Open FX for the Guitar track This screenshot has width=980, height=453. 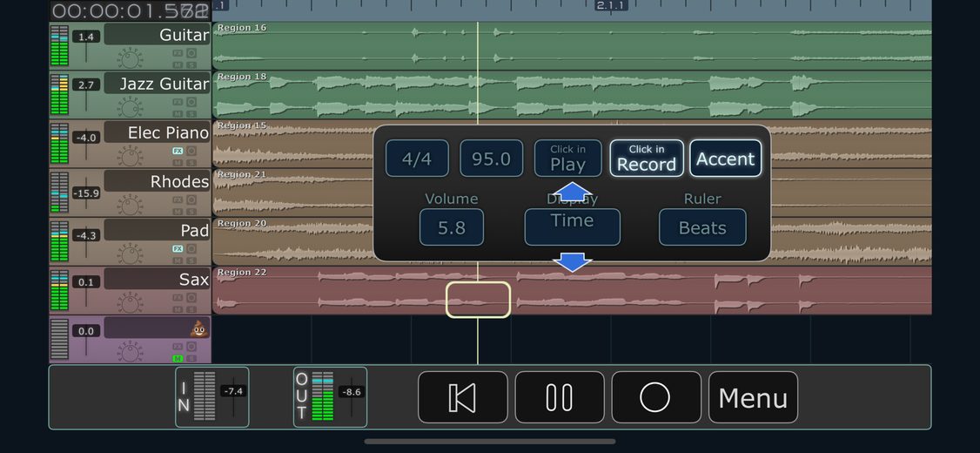(178, 53)
